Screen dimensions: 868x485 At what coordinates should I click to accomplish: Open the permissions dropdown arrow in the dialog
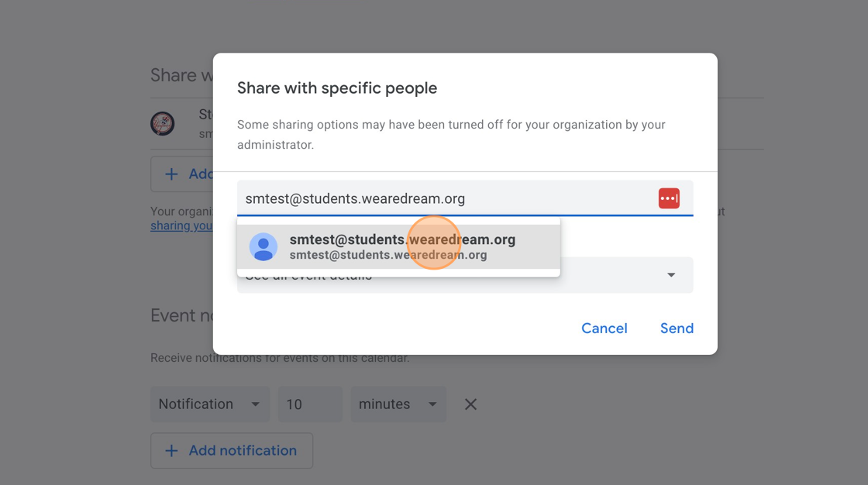(671, 275)
